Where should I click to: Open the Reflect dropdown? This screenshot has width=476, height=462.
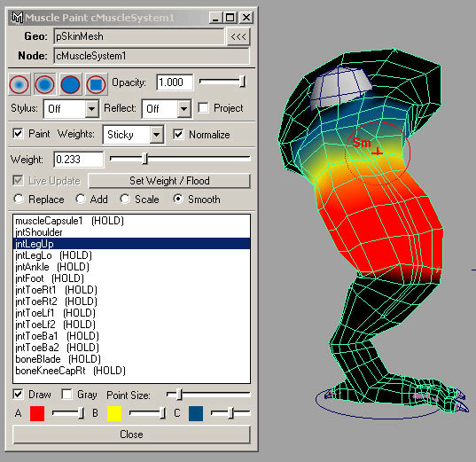pos(167,108)
